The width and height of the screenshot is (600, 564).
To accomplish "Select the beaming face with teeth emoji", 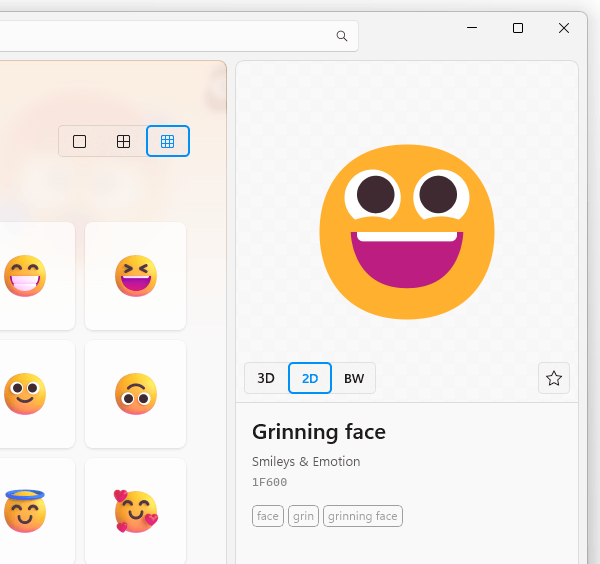I will pos(25,276).
